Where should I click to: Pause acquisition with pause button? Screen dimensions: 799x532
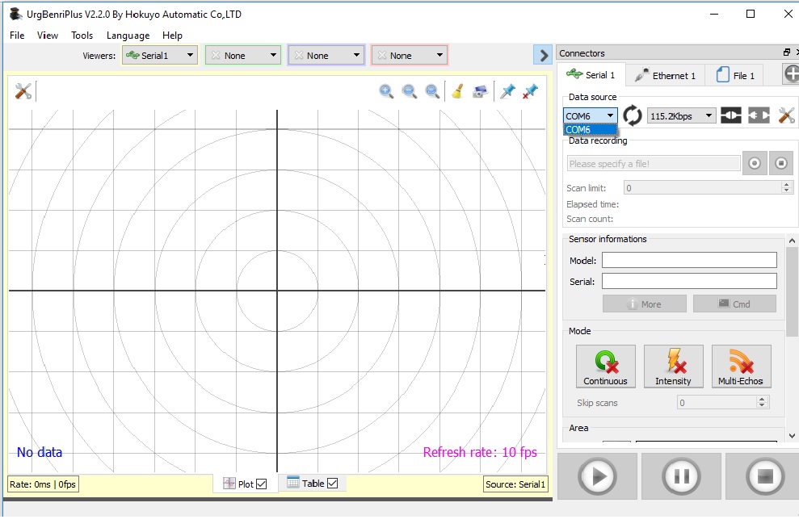coord(681,476)
